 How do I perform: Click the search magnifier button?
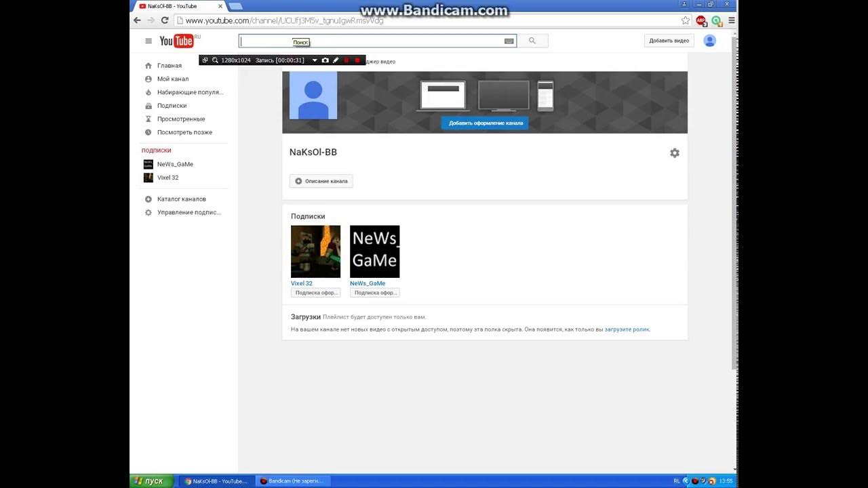532,41
